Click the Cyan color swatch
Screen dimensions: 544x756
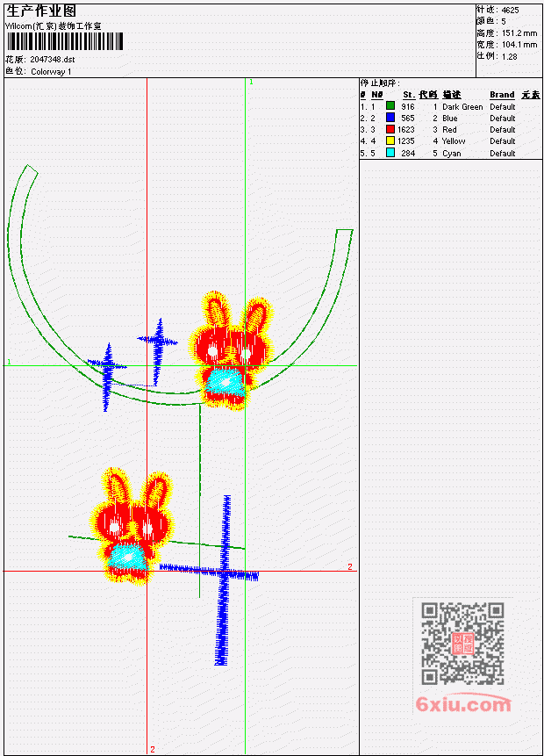[390, 153]
